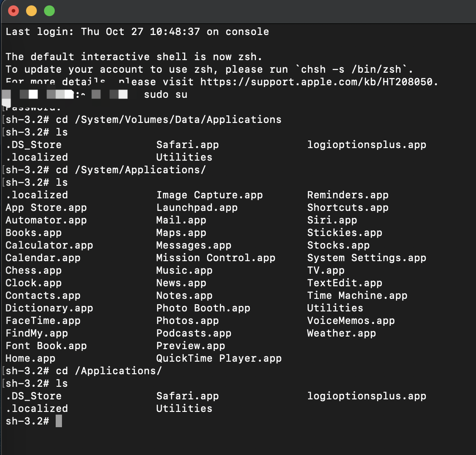Click the "cd /Applications/" command line
Viewport: 476px width, 455px height.
tap(109, 371)
